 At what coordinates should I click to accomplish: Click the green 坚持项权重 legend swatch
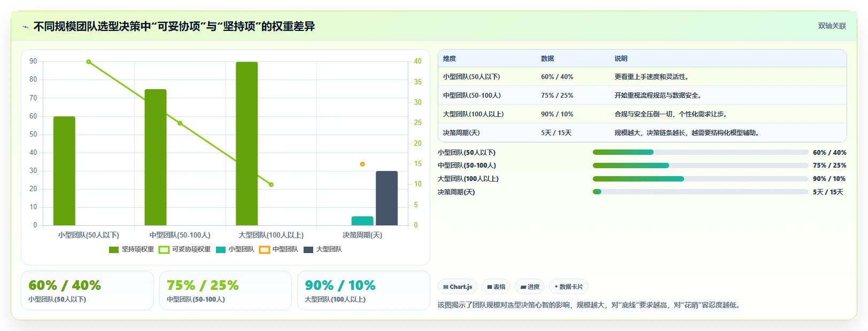114,250
